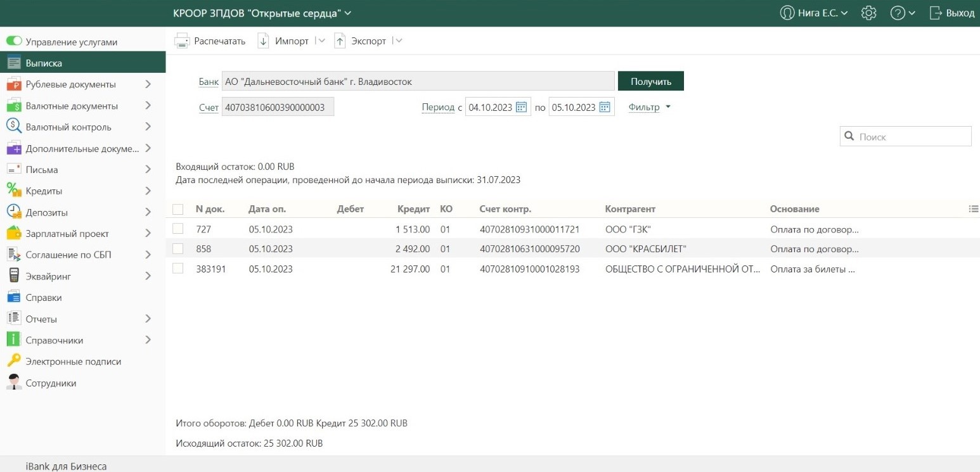Check the box for document 727
Viewport: 980px width, 472px height.
pos(178,228)
